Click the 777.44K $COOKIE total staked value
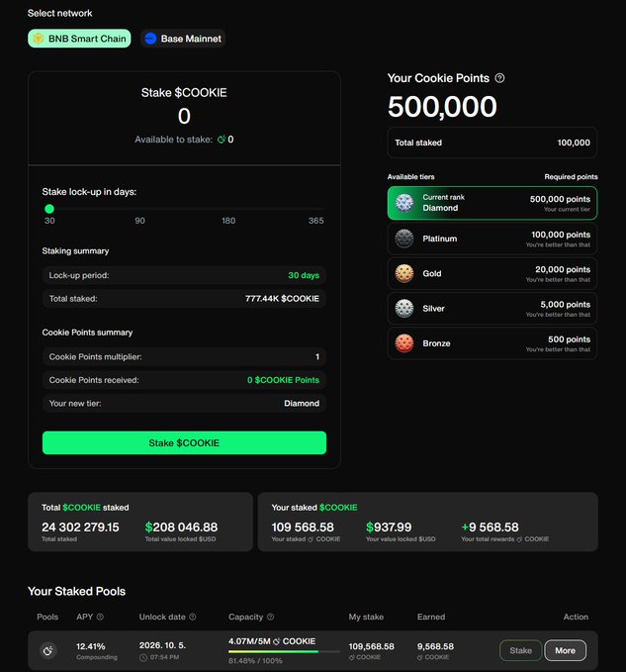The width and height of the screenshot is (626, 672). click(x=282, y=299)
